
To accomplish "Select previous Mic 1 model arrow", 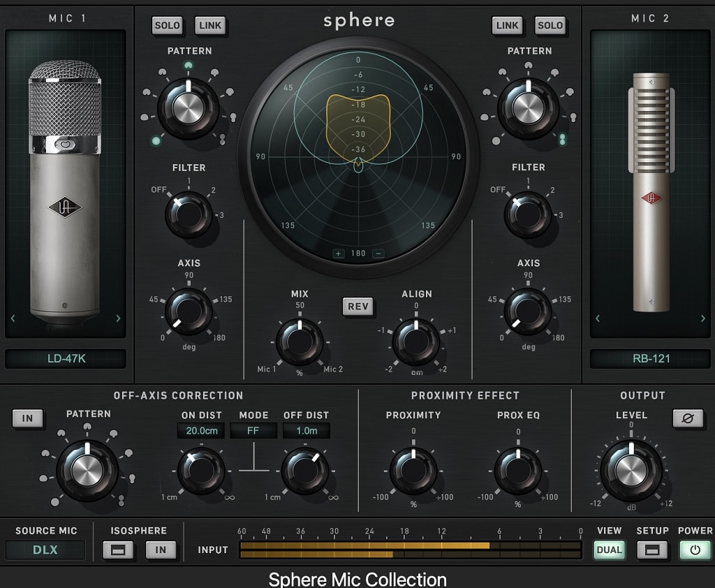I will coord(13,318).
